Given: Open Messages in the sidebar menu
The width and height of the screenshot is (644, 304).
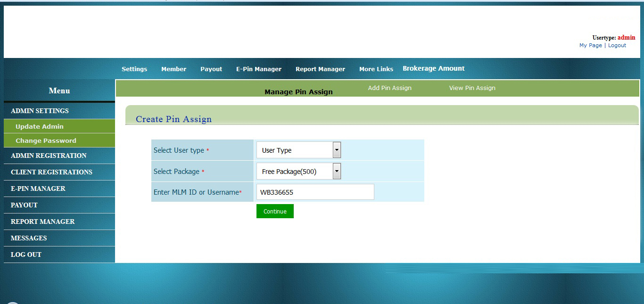Looking at the screenshot, I should pos(29,238).
